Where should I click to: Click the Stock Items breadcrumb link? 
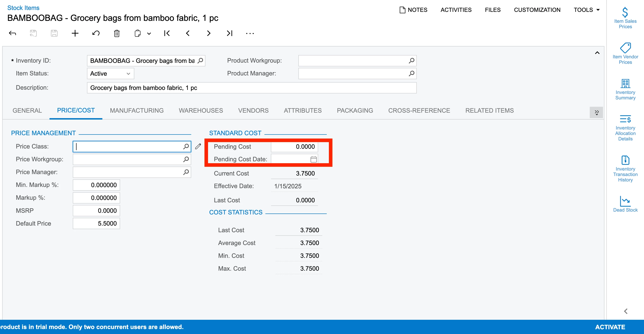click(x=23, y=8)
